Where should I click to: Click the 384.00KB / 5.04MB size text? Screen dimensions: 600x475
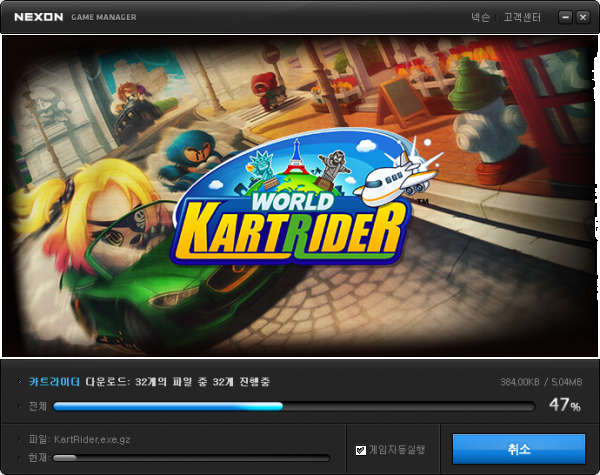[x=541, y=382]
